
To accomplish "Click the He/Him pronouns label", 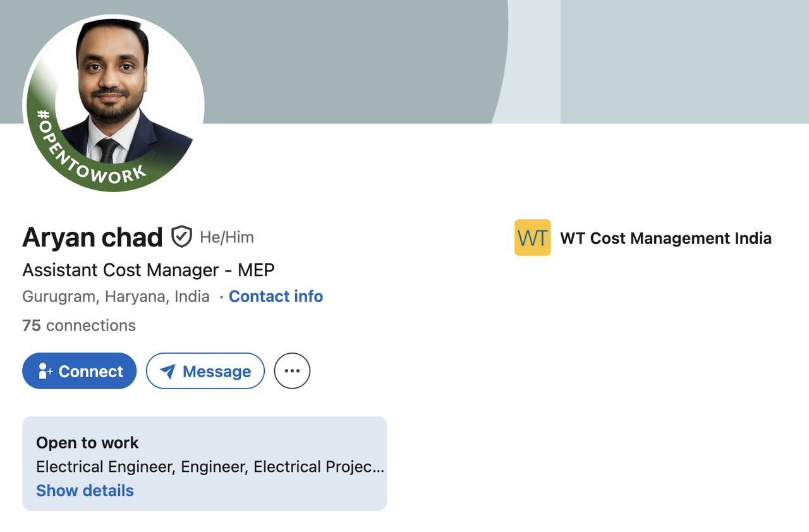I will click(x=227, y=238).
